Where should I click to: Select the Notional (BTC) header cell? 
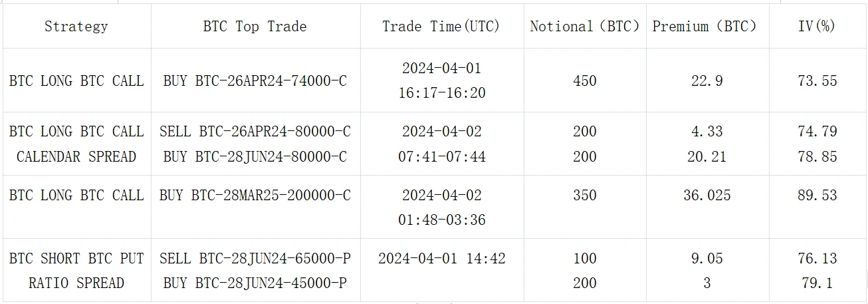(x=585, y=27)
